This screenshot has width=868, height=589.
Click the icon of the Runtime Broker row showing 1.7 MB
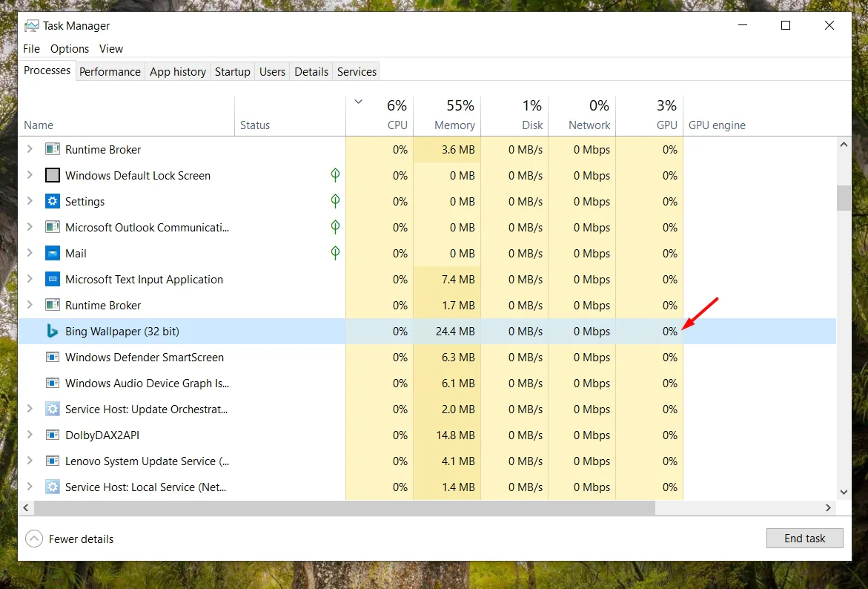tap(53, 306)
